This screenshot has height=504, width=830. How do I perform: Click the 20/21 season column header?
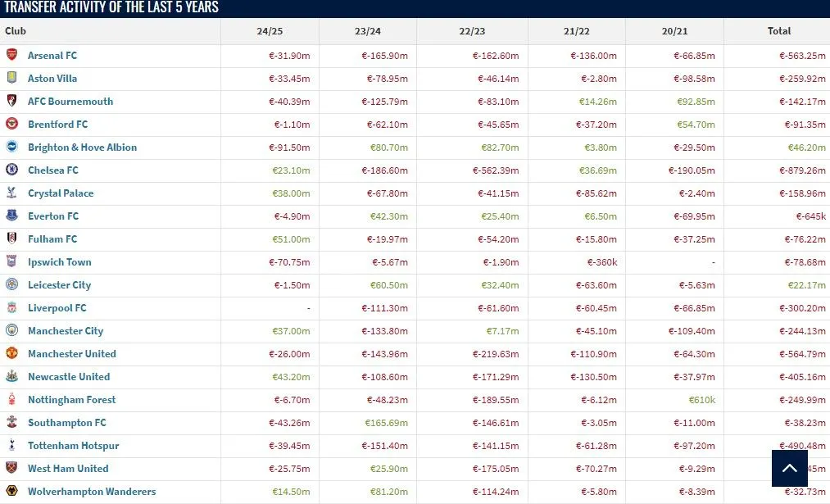click(x=674, y=31)
